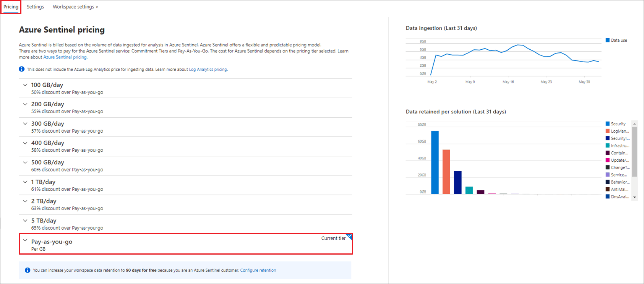Select the small purple Containers bar
This screenshot has height=284, width=644.
(481, 192)
